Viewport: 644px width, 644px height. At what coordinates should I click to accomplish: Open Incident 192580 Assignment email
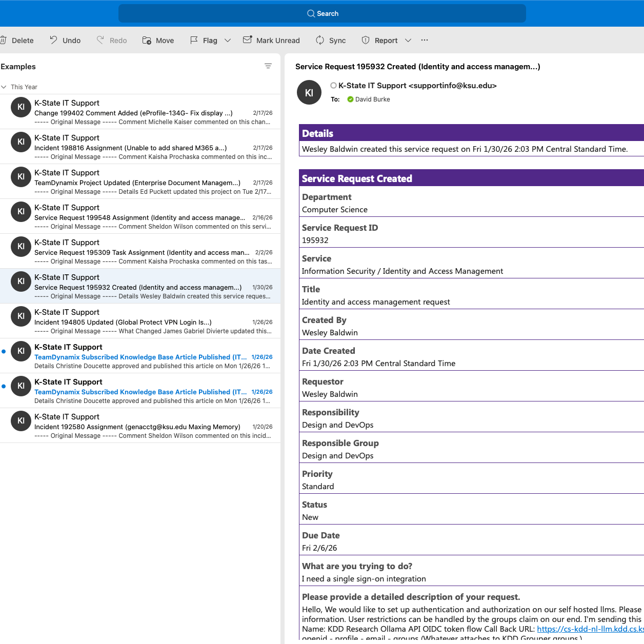[140, 426]
